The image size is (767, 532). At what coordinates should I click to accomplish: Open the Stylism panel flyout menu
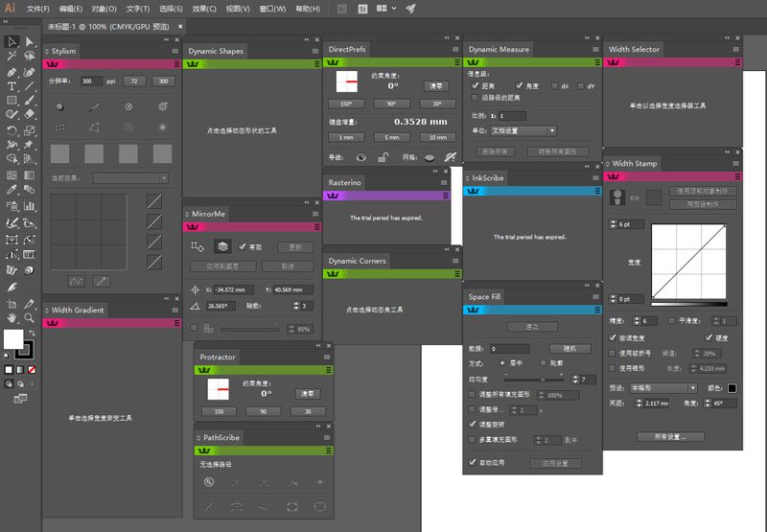tap(175, 51)
